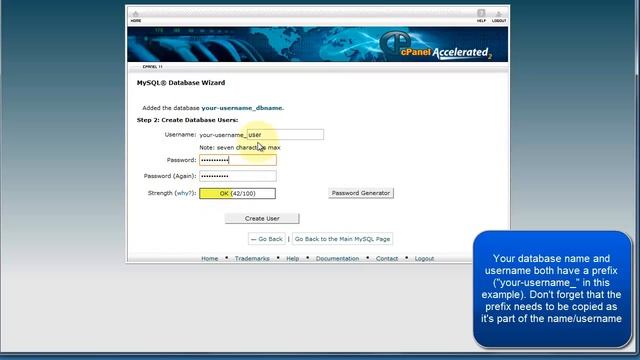Click the cPanel 11 breadcrumb label
Viewport: 640px width, 360px height.
click(x=152, y=67)
